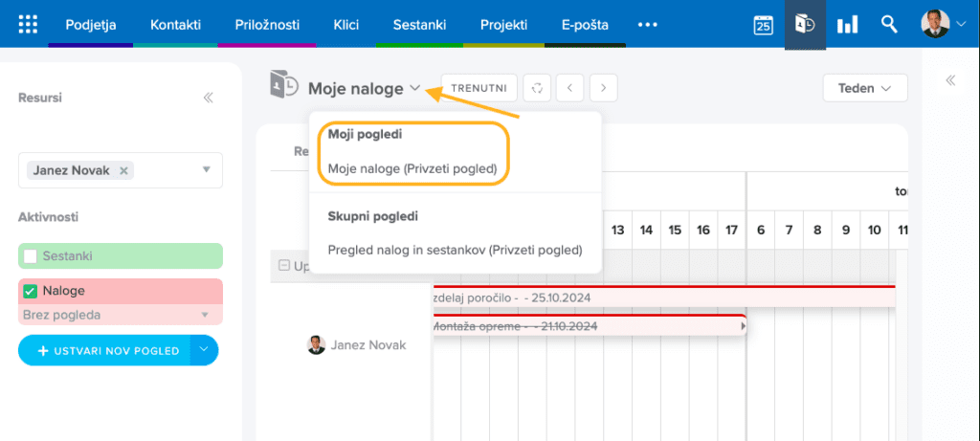Click the resource scheduler icon in top bar

(x=805, y=25)
